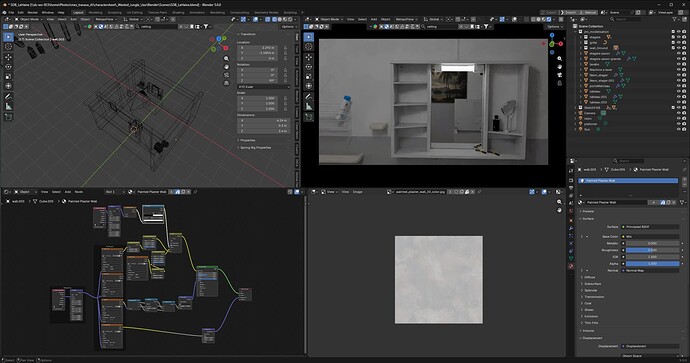This screenshot has height=363, width=690.
Task: Select the Add Cube tool in left viewport
Action: (8, 117)
